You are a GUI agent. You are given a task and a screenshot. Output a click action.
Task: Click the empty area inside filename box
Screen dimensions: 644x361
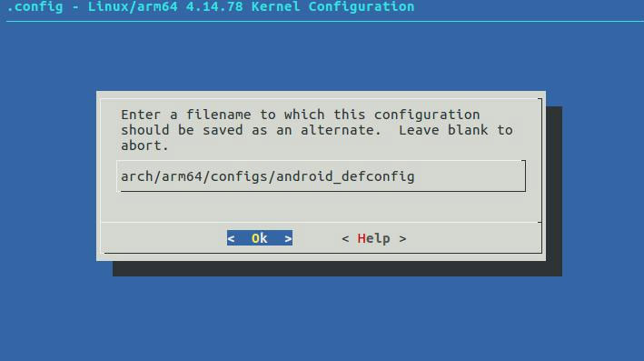pyautogui.click(x=468, y=176)
